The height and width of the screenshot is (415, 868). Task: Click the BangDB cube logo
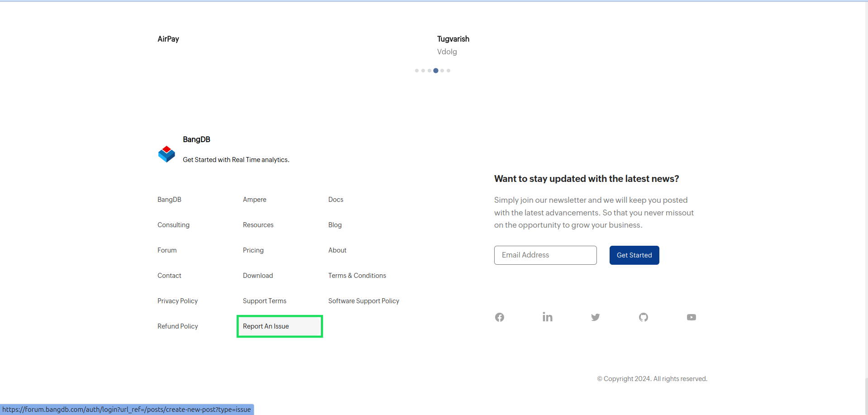[x=167, y=154]
